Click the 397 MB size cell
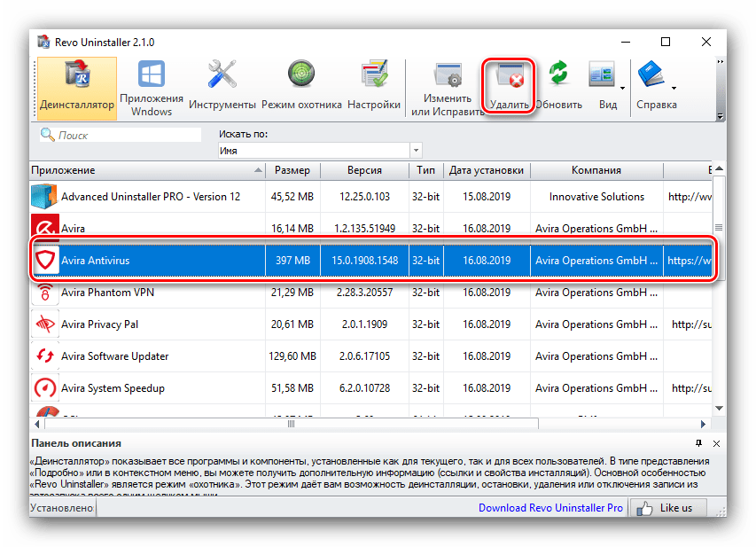 pyautogui.click(x=292, y=261)
